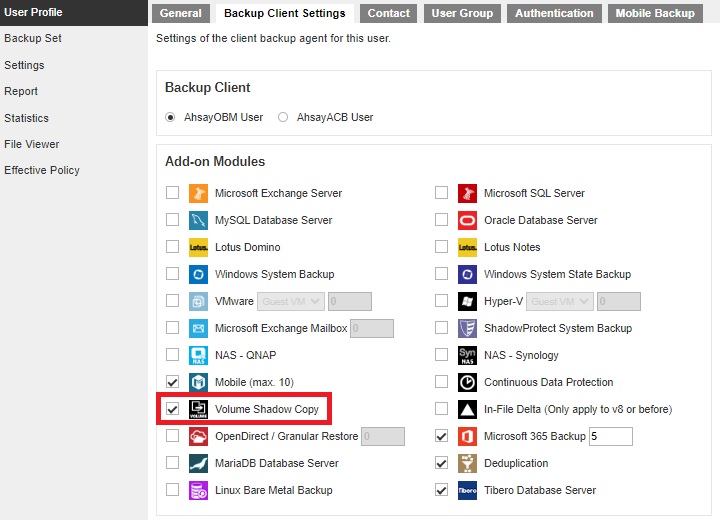Open the Hyper-V Guest VM dropdown

[560, 301]
